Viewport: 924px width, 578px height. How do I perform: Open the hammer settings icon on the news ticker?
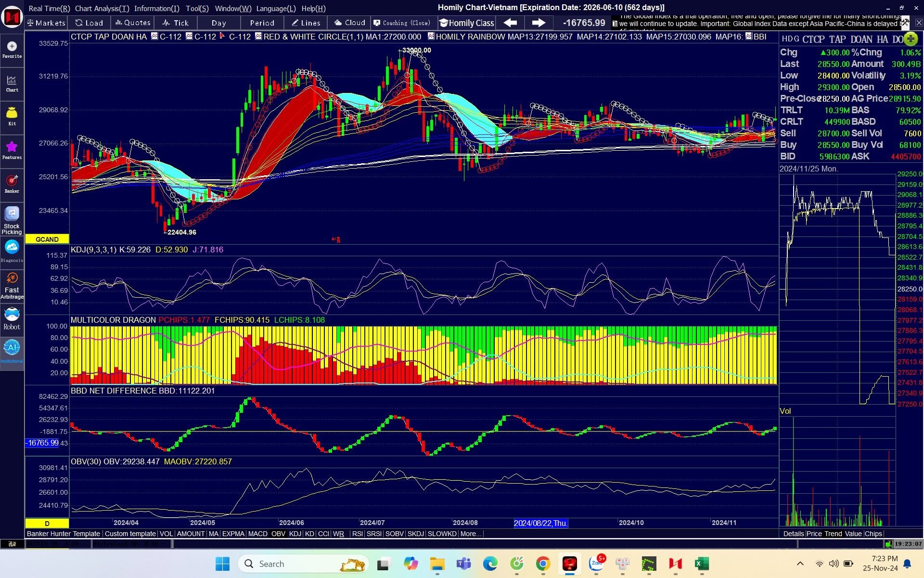[905, 22]
